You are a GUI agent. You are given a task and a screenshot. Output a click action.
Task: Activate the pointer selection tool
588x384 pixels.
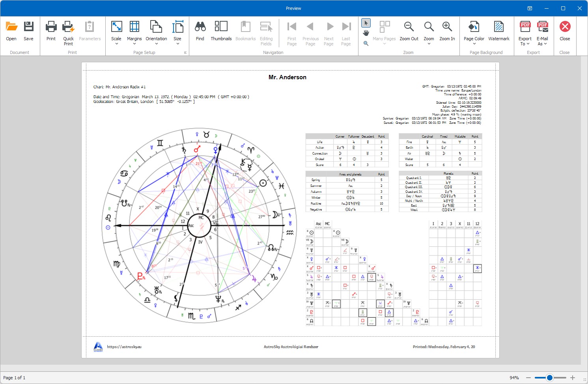(366, 23)
